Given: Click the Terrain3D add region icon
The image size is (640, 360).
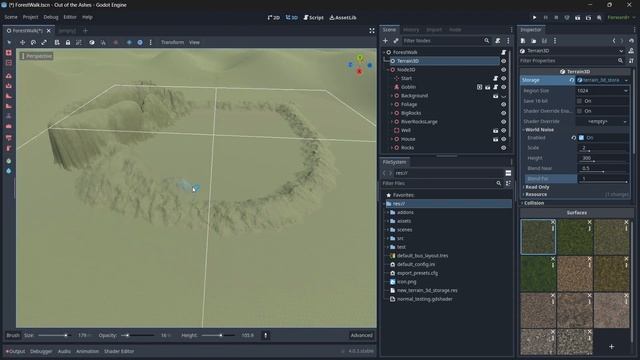Looking at the screenshot, I should [9, 53].
